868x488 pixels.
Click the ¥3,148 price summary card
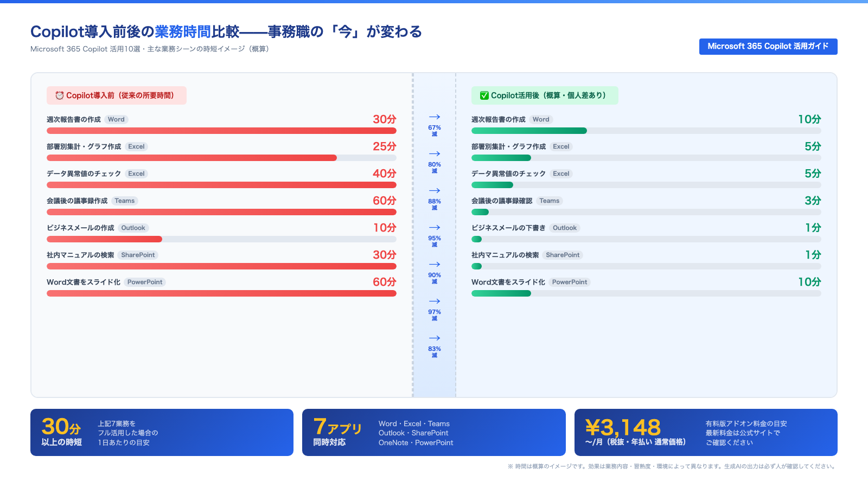coord(706,432)
